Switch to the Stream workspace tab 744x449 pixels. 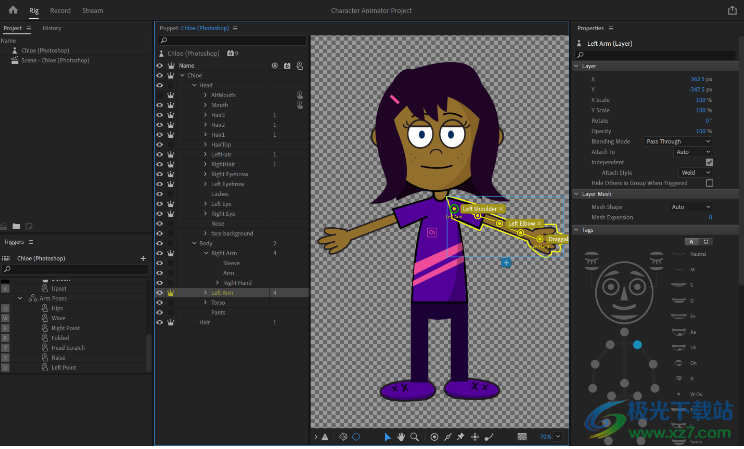coord(93,10)
